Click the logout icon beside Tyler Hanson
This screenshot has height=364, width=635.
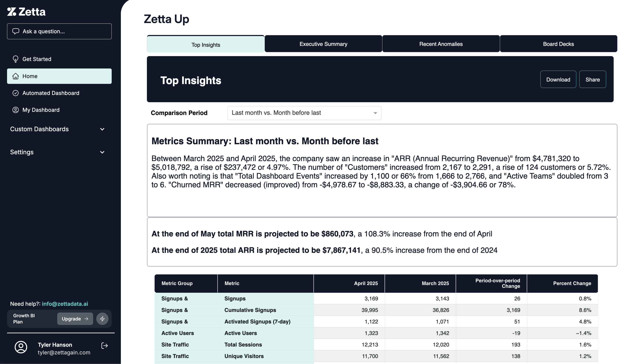(105, 346)
